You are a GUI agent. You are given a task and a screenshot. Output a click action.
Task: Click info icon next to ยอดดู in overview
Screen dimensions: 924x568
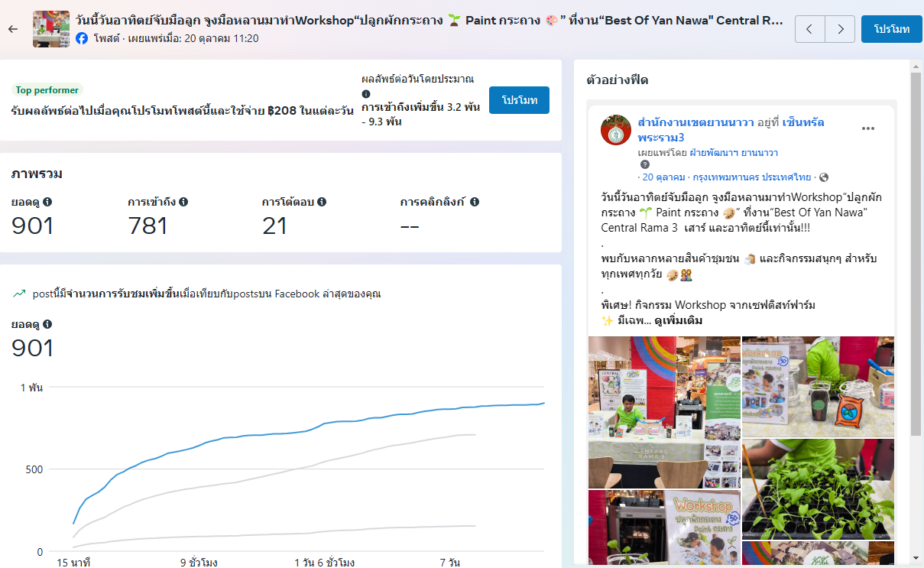tap(47, 202)
